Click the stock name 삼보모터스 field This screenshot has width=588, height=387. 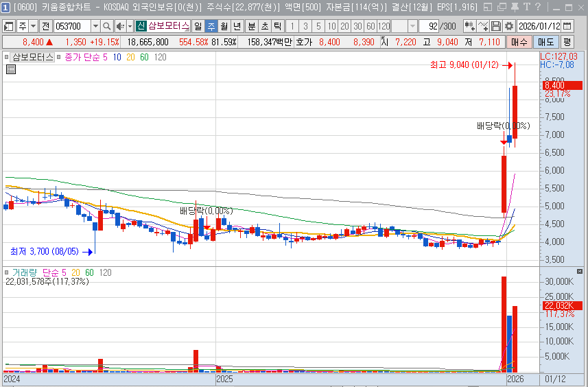pyautogui.click(x=168, y=26)
